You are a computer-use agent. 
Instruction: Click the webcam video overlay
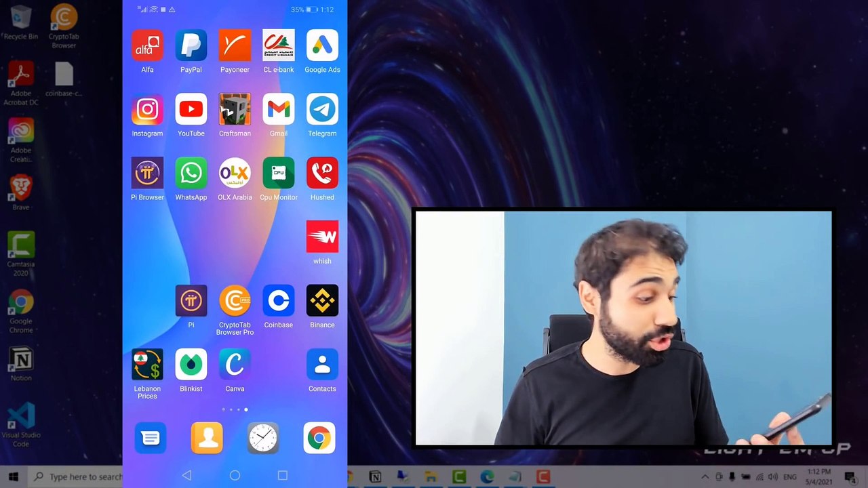(623, 327)
